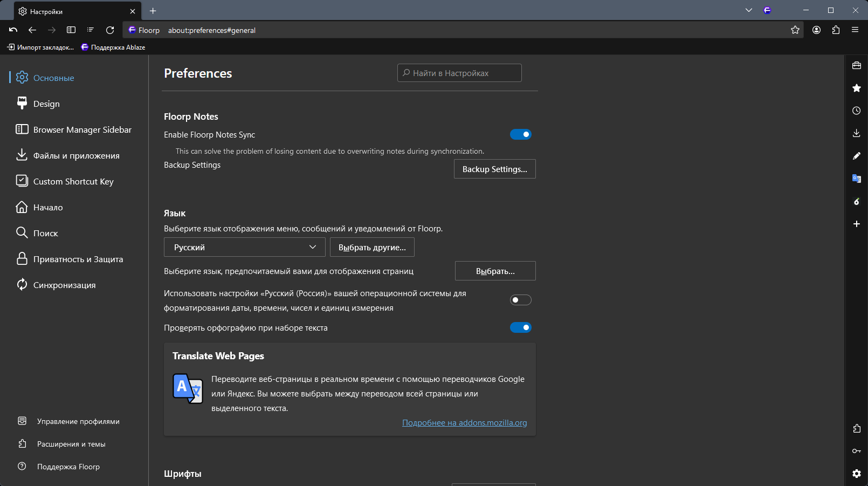The image size is (868, 486).
Task: Click the Backup Settings... button
Action: pyautogui.click(x=494, y=169)
